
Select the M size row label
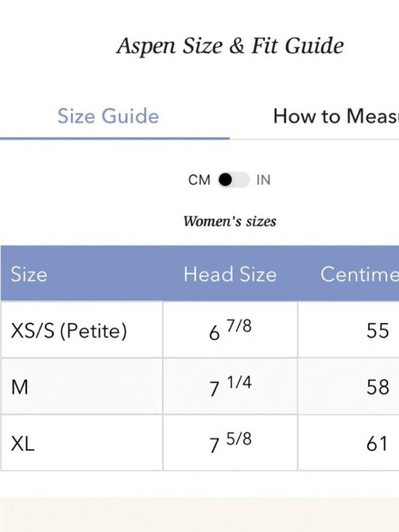(x=20, y=387)
